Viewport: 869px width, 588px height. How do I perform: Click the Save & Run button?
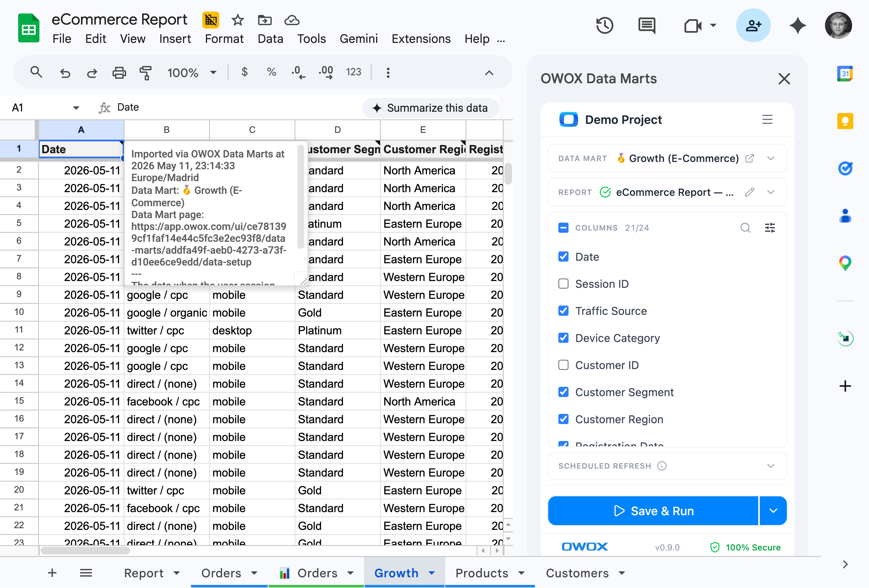tap(653, 511)
